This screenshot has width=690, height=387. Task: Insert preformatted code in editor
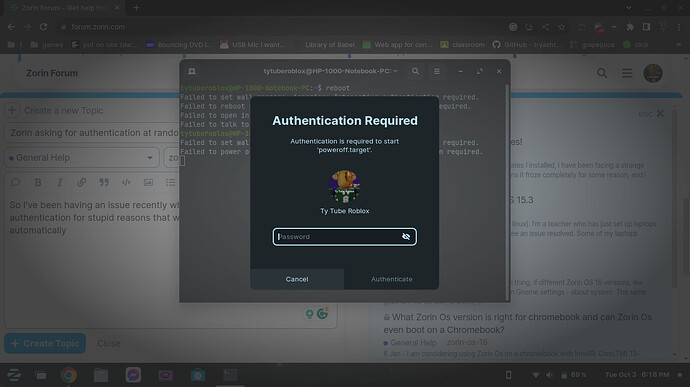[x=126, y=182]
